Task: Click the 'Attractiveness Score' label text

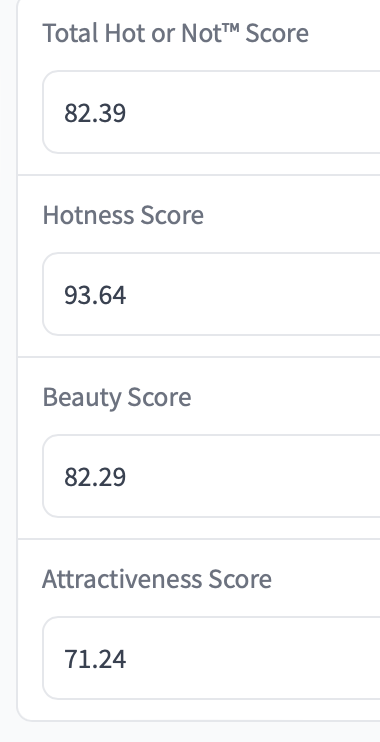Action: pyautogui.click(x=157, y=579)
